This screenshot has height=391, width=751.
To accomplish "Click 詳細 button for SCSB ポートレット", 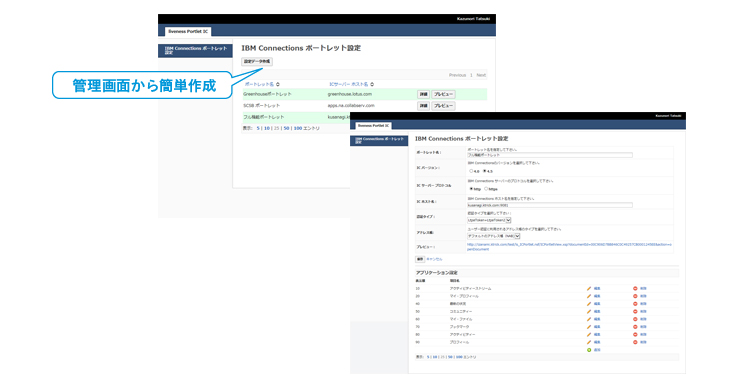I will coord(423,106).
